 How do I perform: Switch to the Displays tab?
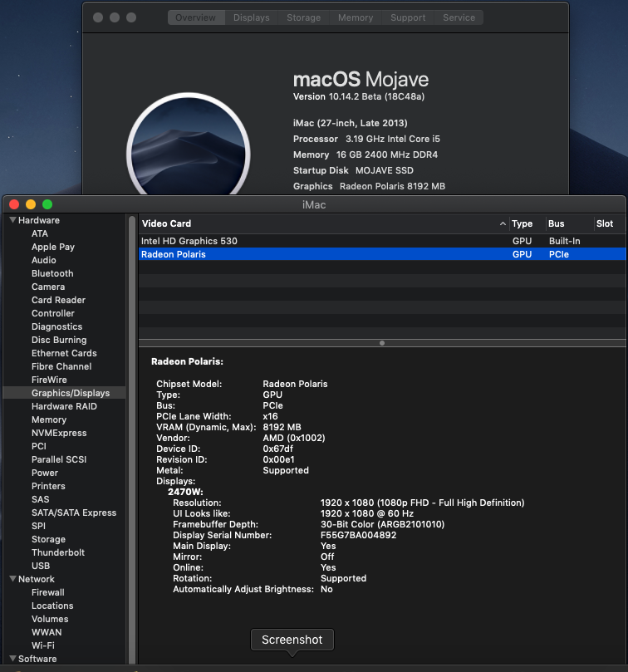(x=251, y=17)
